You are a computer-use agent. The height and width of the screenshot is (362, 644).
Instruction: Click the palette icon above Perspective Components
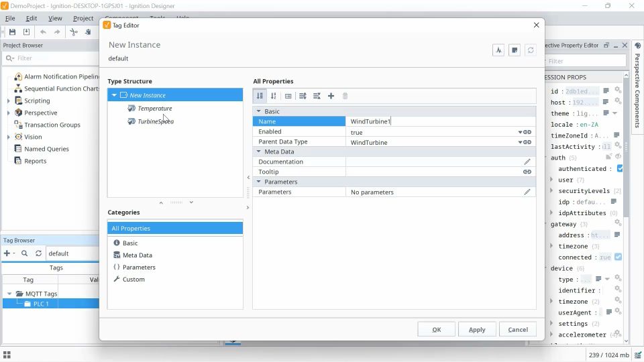tap(638, 46)
